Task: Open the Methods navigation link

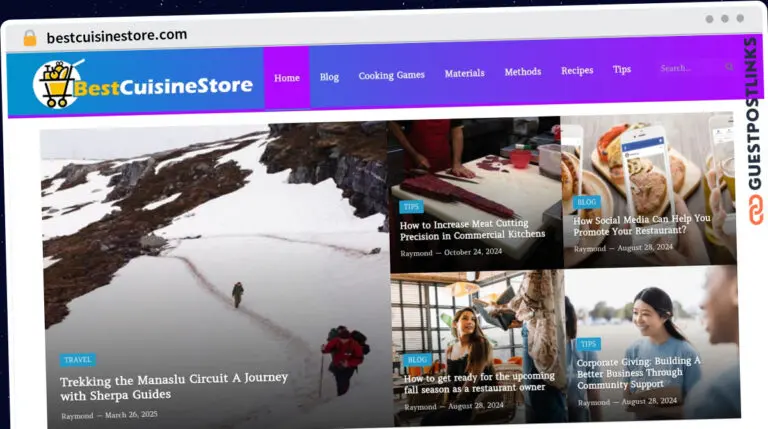Action: click(x=522, y=72)
